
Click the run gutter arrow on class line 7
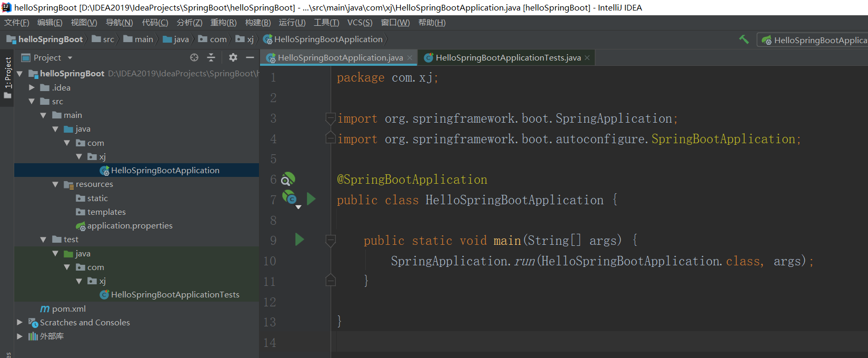pyautogui.click(x=311, y=199)
